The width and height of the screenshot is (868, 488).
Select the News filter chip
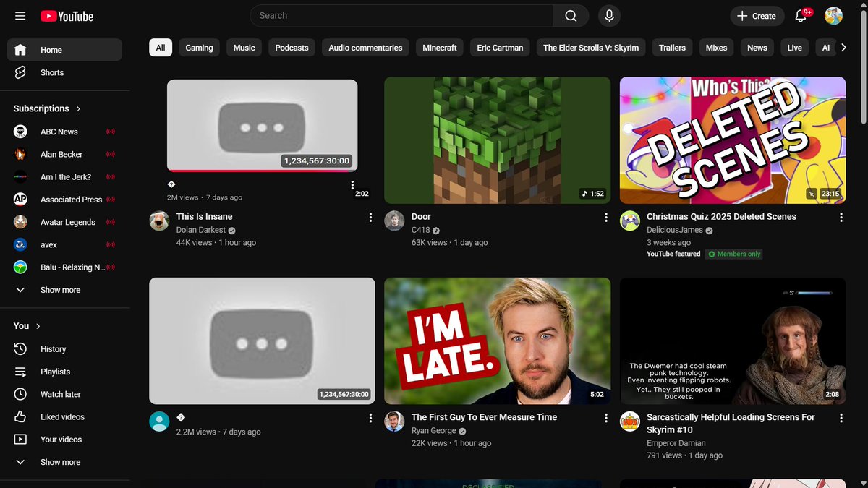(x=757, y=48)
